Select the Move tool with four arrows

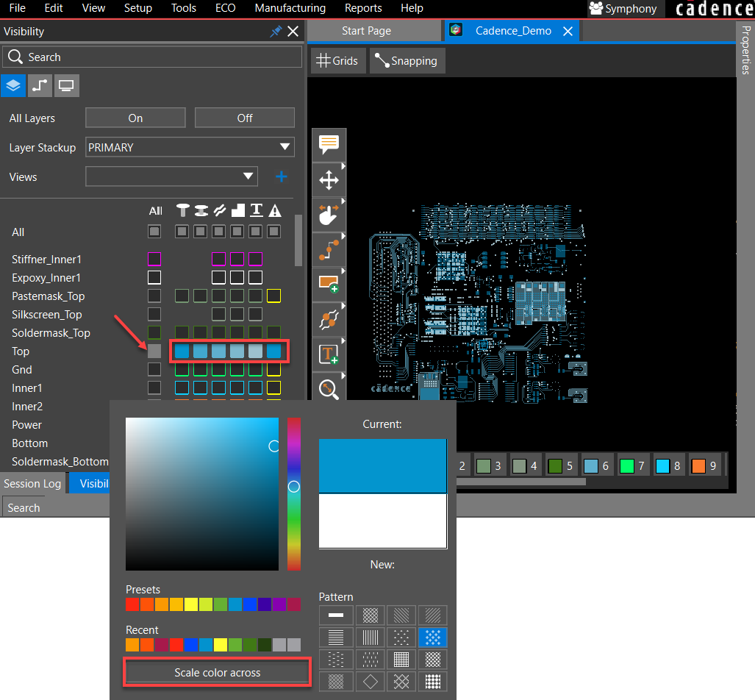pyautogui.click(x=329, y=180)
